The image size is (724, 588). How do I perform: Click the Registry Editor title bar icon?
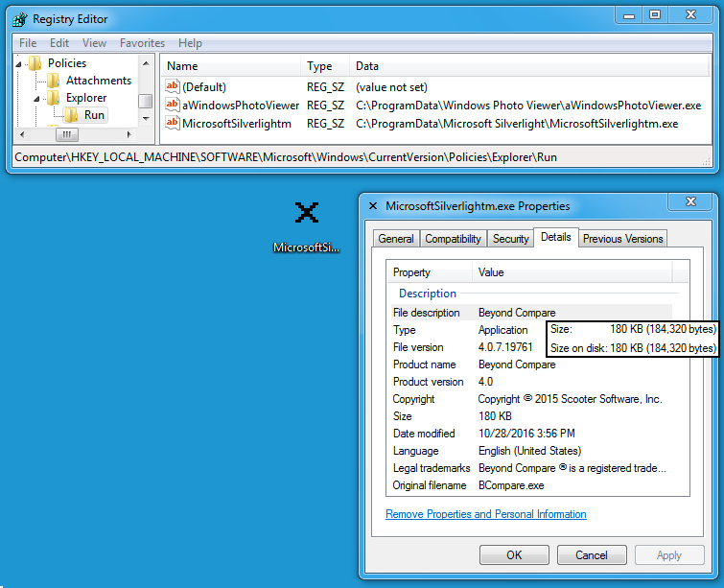click(20, 19)
